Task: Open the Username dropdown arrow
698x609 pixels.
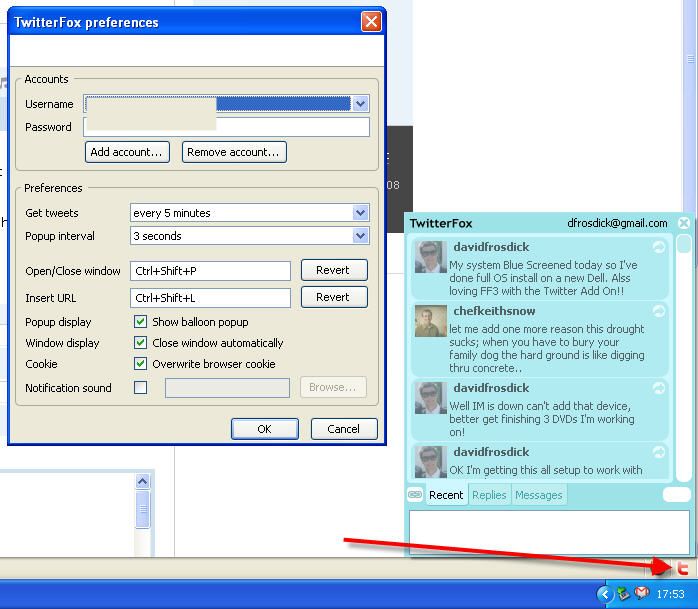Action: click(x=361, y=104)
